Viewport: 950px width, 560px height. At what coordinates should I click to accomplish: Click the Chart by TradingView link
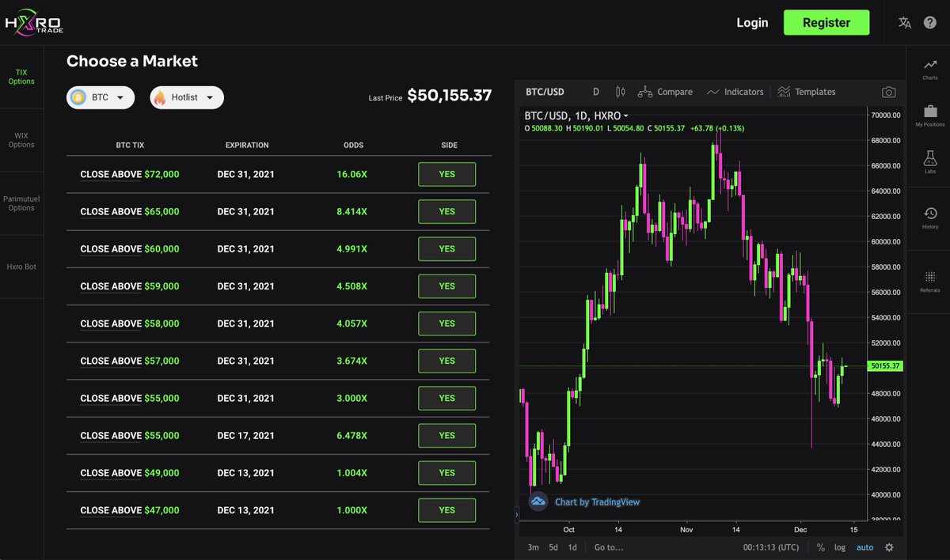point(597,501)
